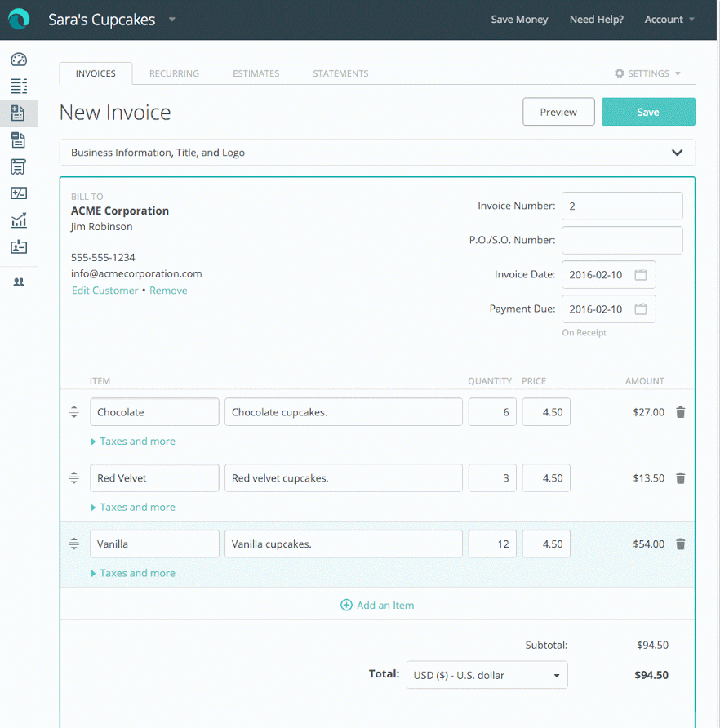Open the Invoice Date calendar picker
Image resolution: width=720 pixels, height=728 pixels.
[x=641, y=275]
